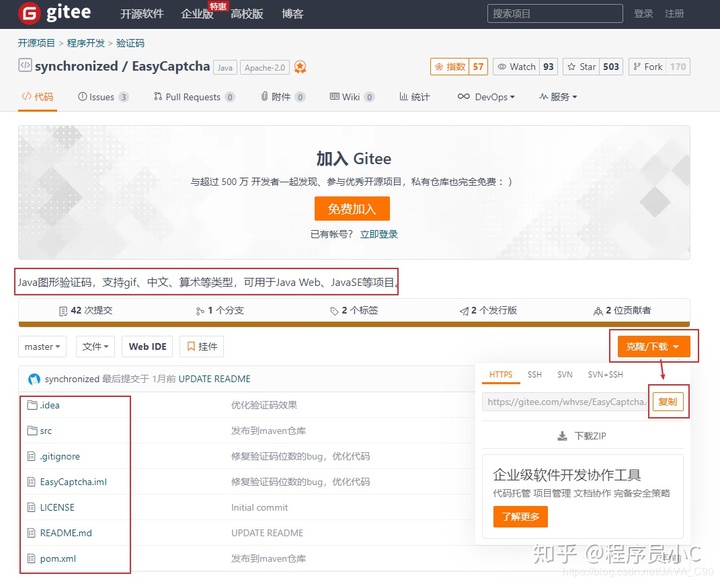Click the 了解更多 button
Viewport: 720px width, 584px height.
(520, 517)
